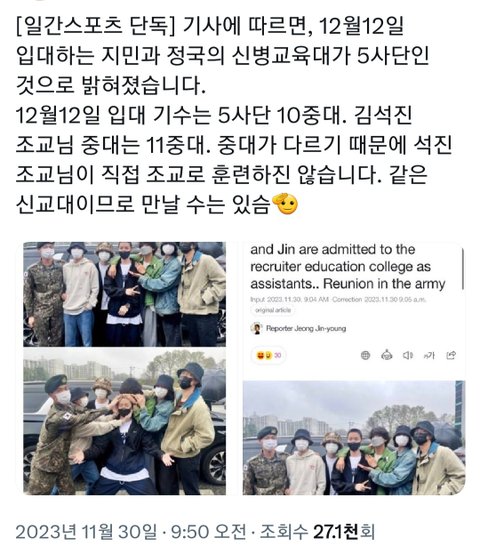Click Reporter Jeong Jin-young name link

pyautogui.click(x=306, y=328)
